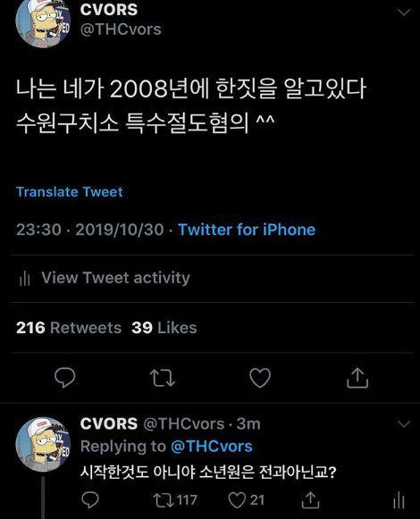Open Twitter for iPhone source link
The image size is (420, 519).
247,230
